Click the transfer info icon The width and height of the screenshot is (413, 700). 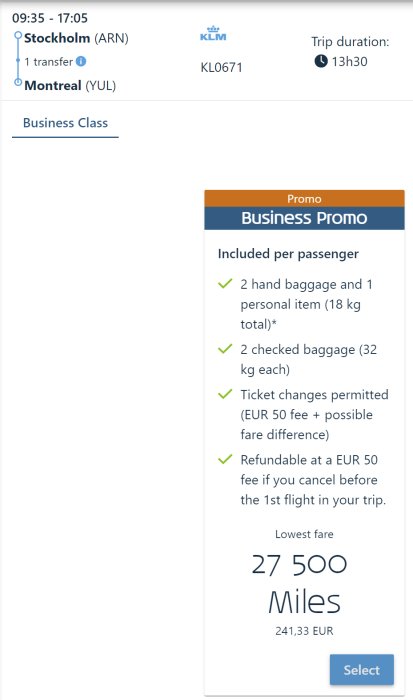pyautogui.click(x=81, y=61)
